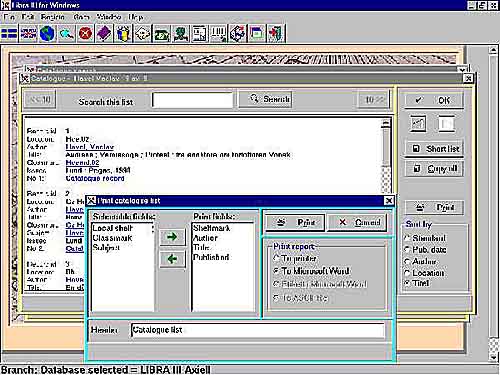Click the white diamond sign toolbar icon
The image size is (500, 375).
point(142,33)
